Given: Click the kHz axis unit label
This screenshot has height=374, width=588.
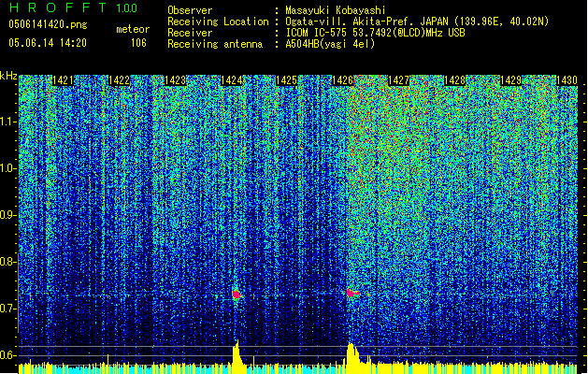Looking at the screenshot, I should point(8,76).
